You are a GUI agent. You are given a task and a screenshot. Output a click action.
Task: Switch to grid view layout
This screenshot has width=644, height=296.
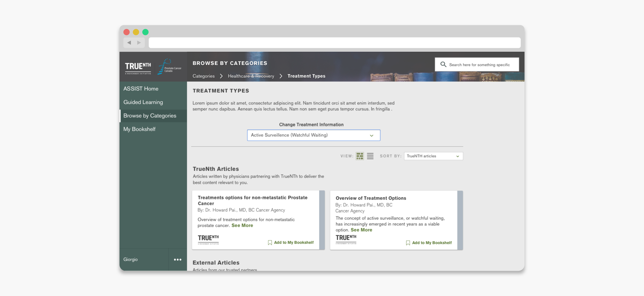pos(360,156)
